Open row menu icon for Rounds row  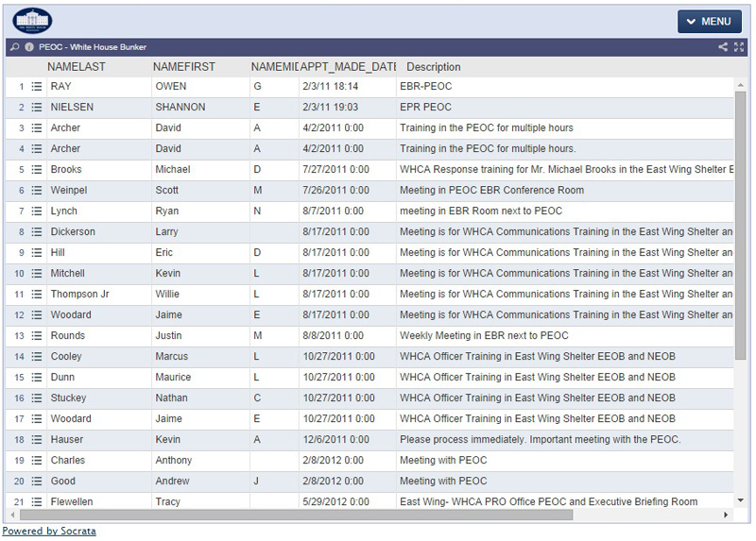(37, 336)
